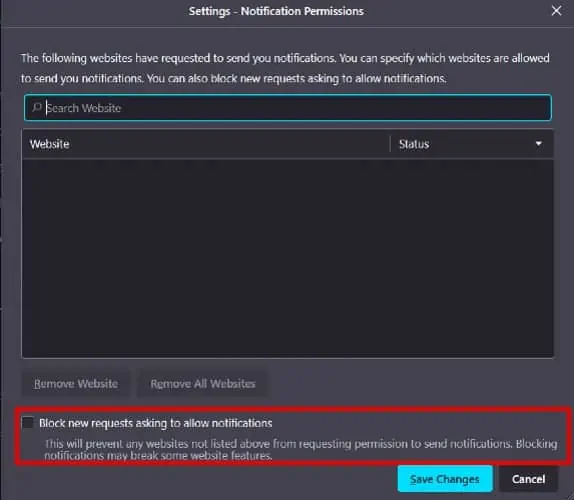This screenshot has height=500, width=574.
Task: Sort list by the Website column header
Action: pos(206,144)
